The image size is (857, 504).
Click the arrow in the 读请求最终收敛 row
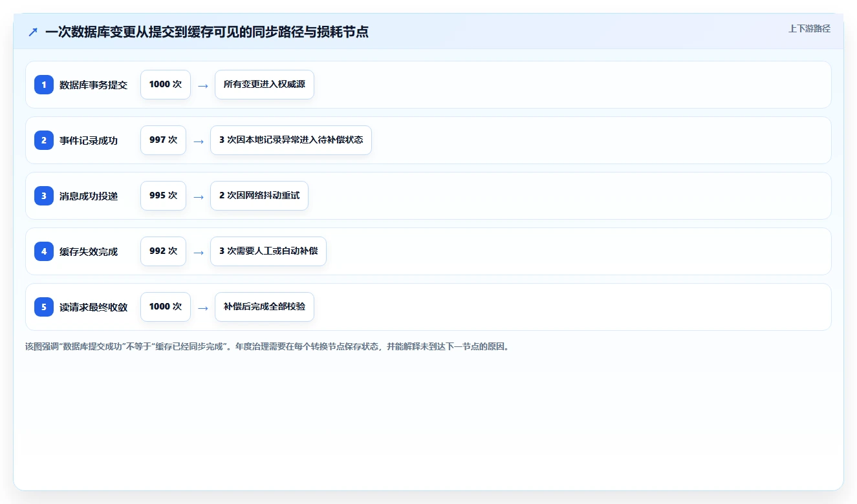[x=202, y=308]
